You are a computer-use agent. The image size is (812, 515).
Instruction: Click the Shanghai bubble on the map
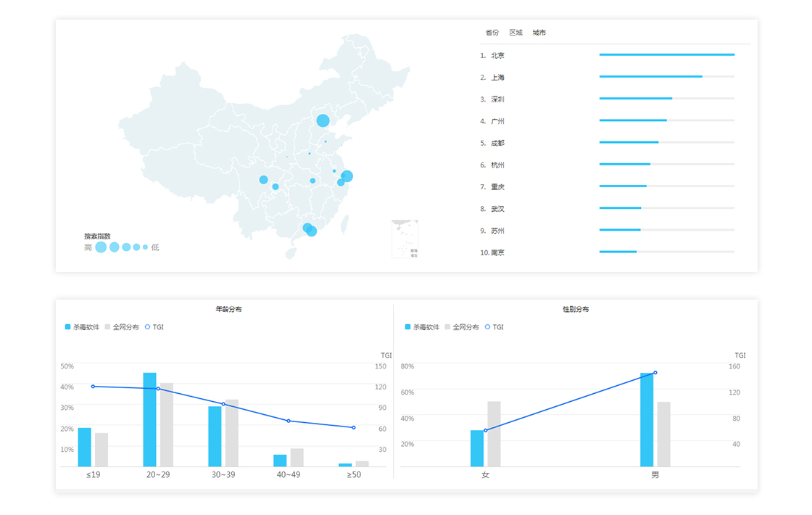click(x=347, y=176)
